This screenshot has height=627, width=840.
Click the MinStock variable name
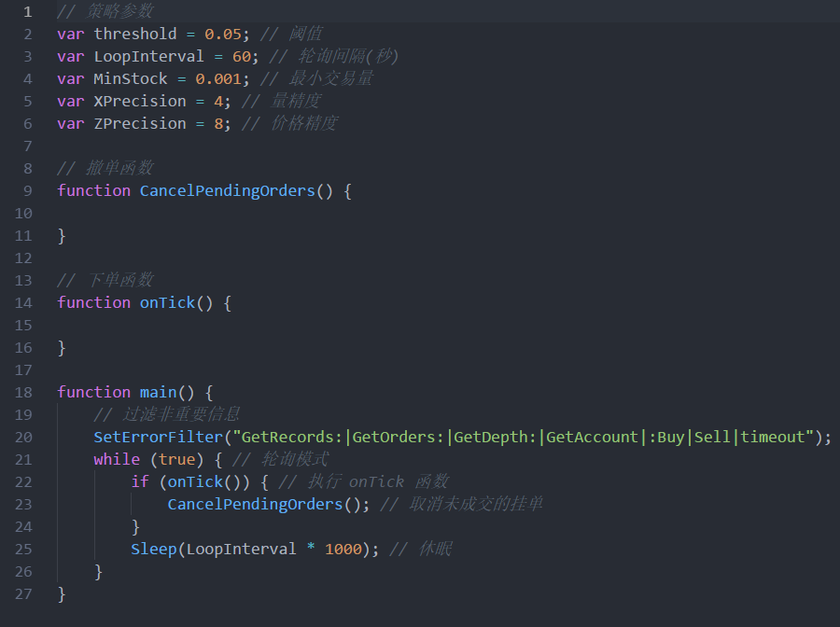click(130, 79)
